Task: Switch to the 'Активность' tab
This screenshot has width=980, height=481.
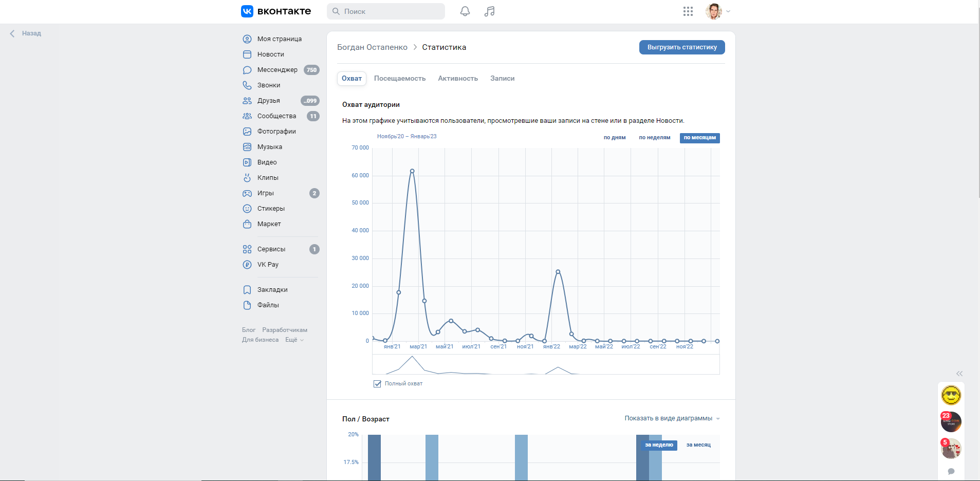Action: point(457,79)
